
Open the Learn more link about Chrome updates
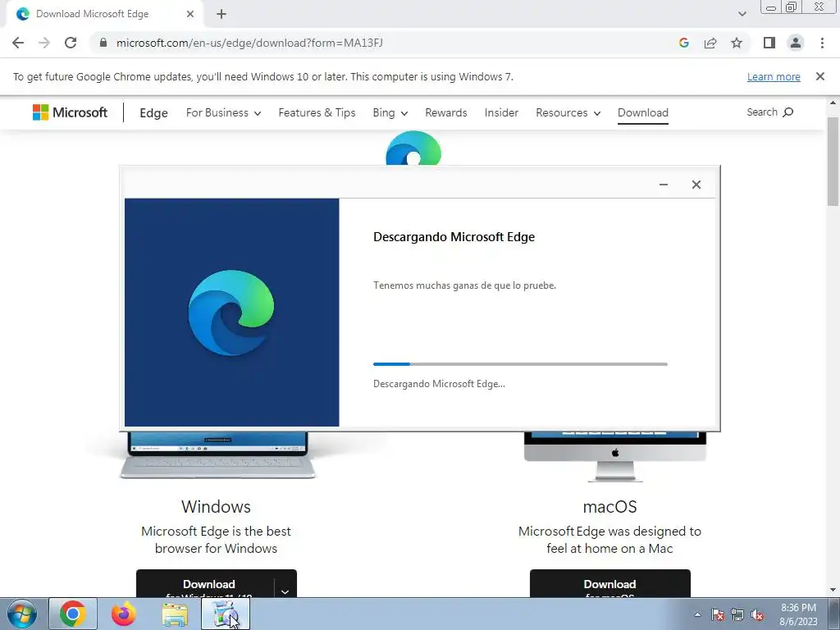click(x=774, y=76)
